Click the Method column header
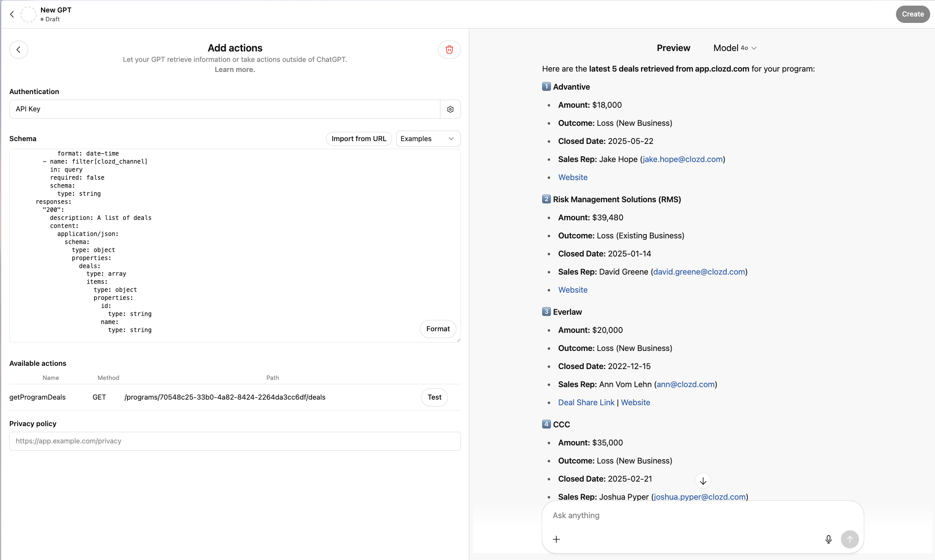935x560 pixels. coord(108,378)
